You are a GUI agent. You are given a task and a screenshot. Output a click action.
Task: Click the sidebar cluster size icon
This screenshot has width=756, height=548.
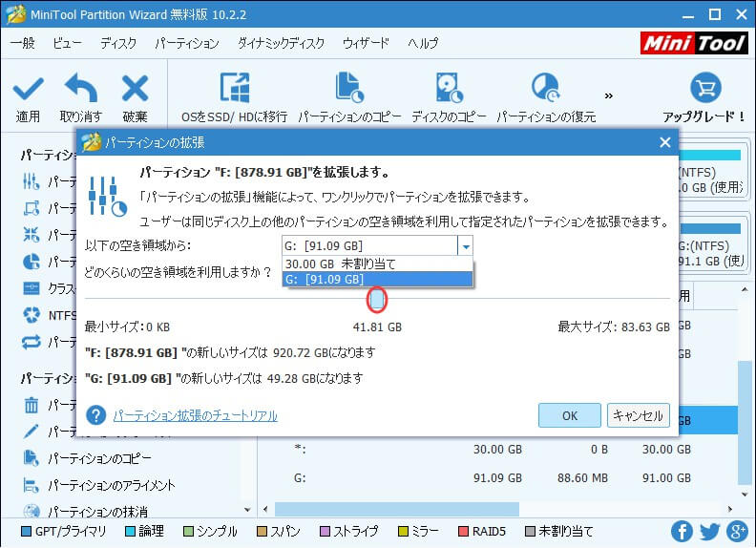click(x=31, y=288)
